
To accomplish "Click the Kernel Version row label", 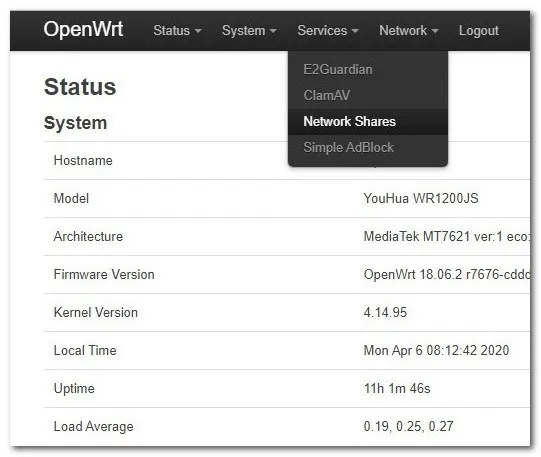I will 96,312.
